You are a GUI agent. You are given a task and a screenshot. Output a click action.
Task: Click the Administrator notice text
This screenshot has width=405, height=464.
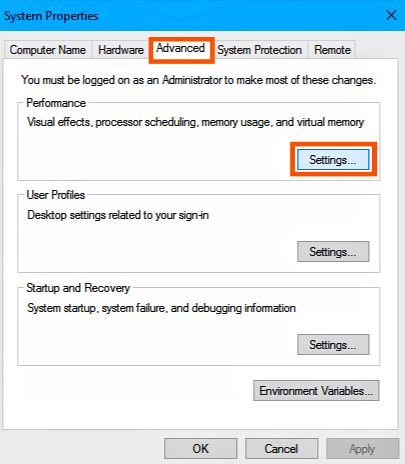coord(199,80)
